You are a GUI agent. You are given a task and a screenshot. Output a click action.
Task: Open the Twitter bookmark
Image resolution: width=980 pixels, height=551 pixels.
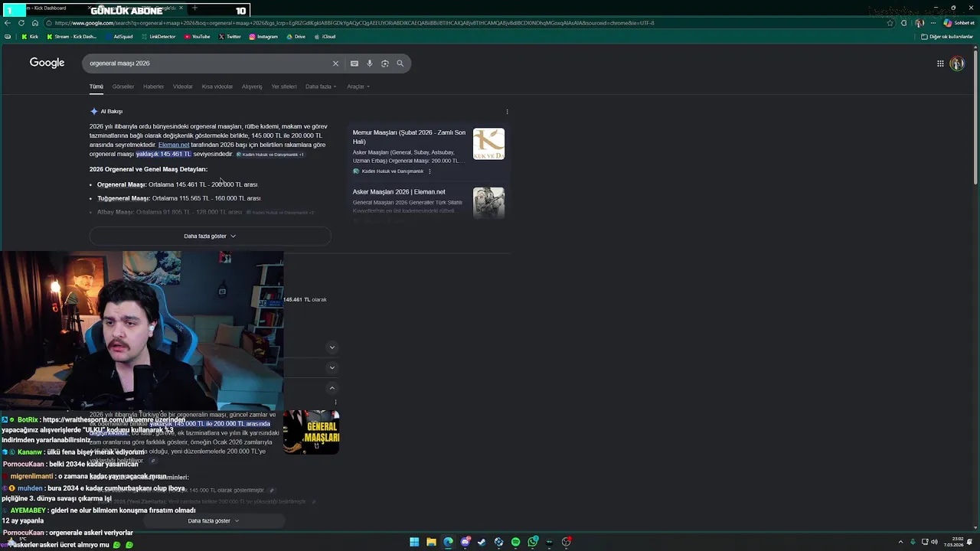[x=230, y=36]
